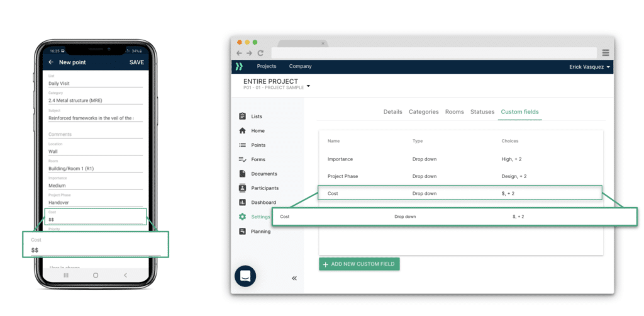Open Company in the top navigation
The image size is (644, 316).
300,67
